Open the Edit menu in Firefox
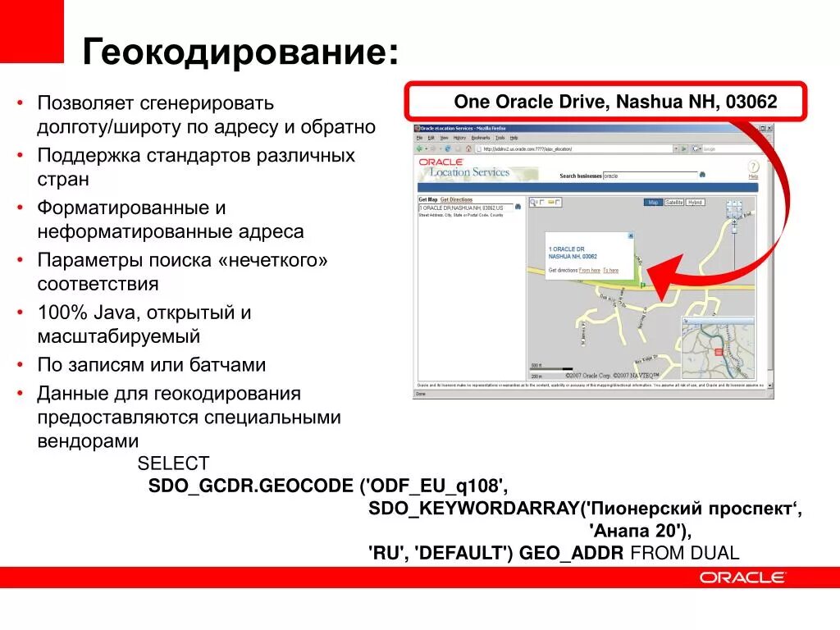 (431, 138)
